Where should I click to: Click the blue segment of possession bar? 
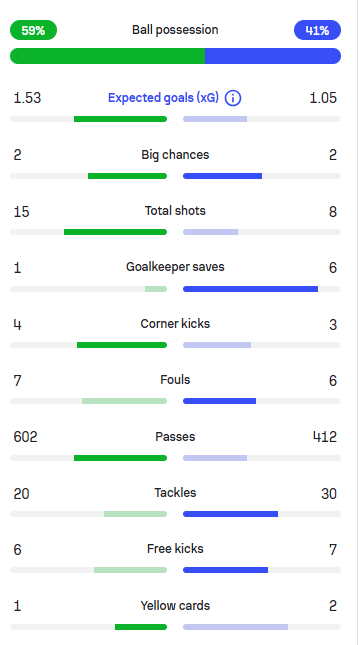click(x=273, y=56)
